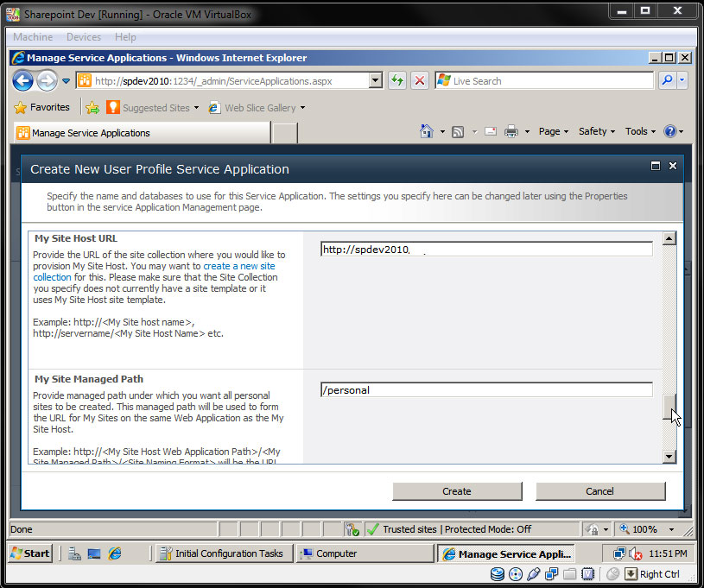Add to Favorites Bar star icon

92,108
